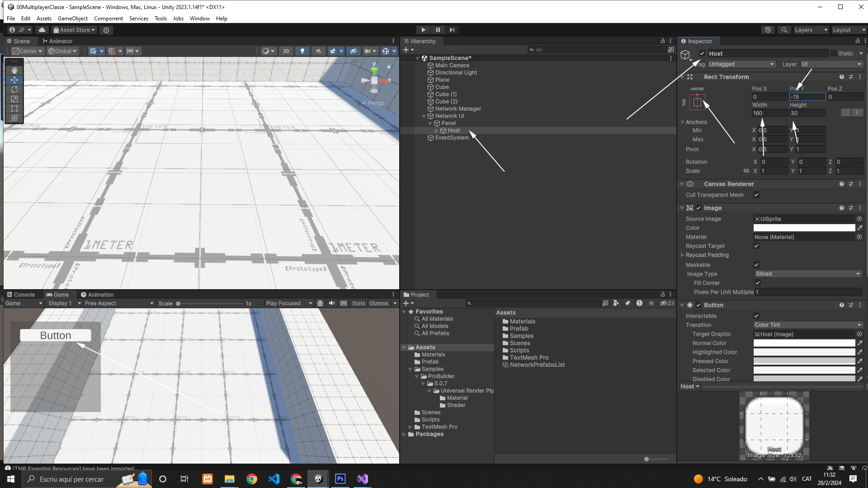Select the Rect tool in Scene toolbar
The image size is (868, 488).
coord(14,108)
